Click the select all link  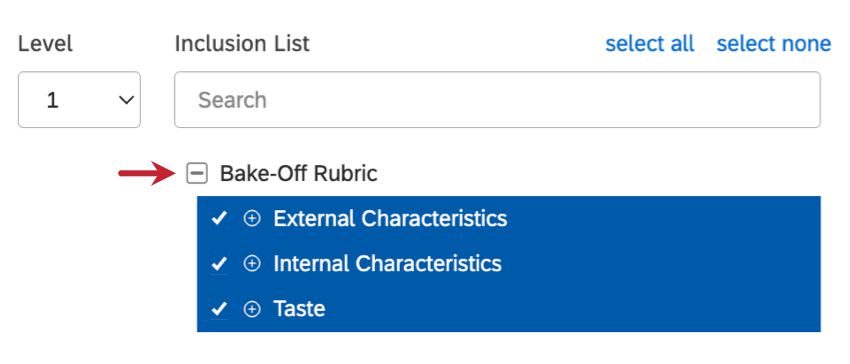649,43
